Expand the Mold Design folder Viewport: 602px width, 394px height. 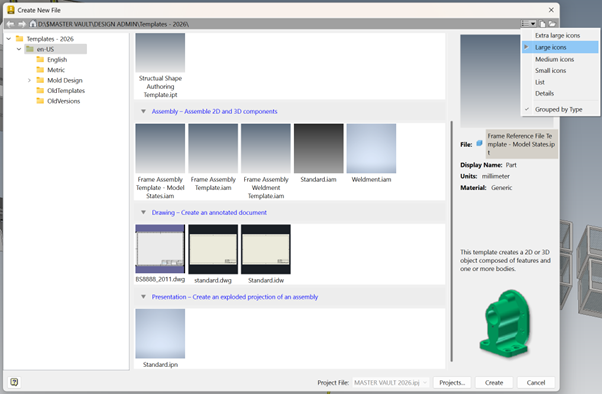pos(29,80)
